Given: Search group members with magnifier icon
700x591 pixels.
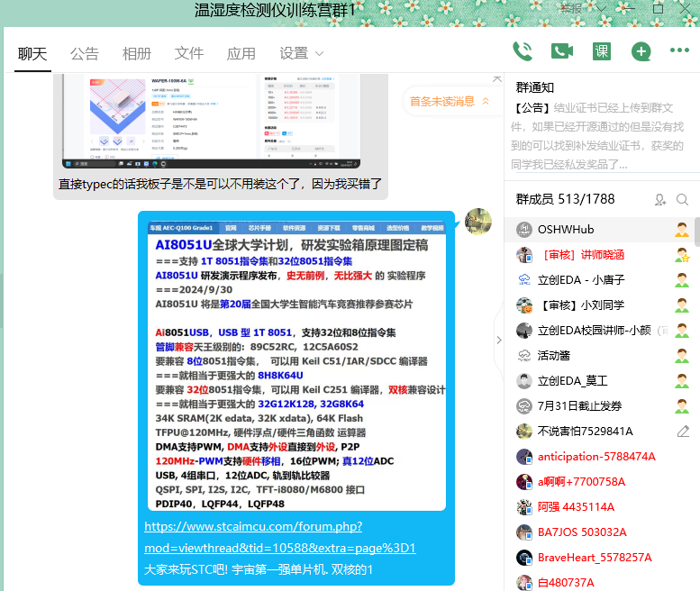Looking at the screenshot, I should click(682, 199).
